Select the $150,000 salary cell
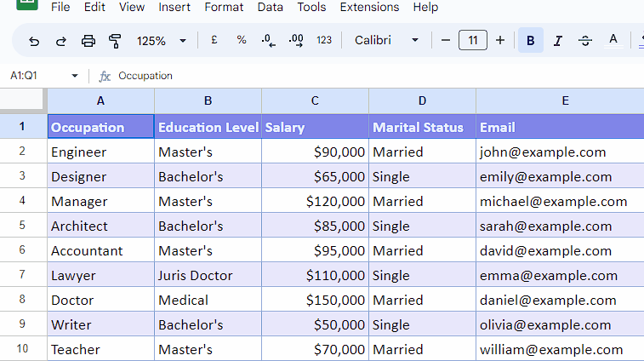 pos(315,300)
